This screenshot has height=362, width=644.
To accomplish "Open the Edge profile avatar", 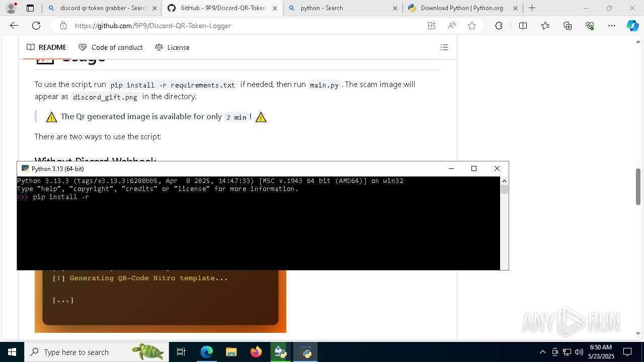I will coord(11,8).
